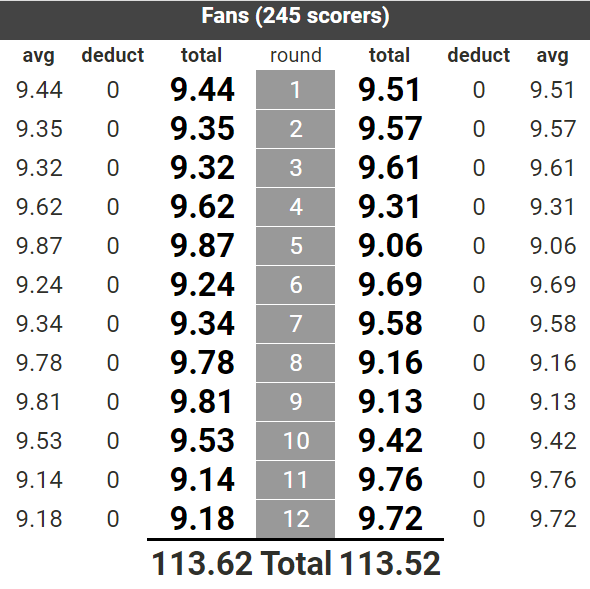The image size is (590, 589).
Task: Select the left grand total 113.62
Action: tap(202, 563)
